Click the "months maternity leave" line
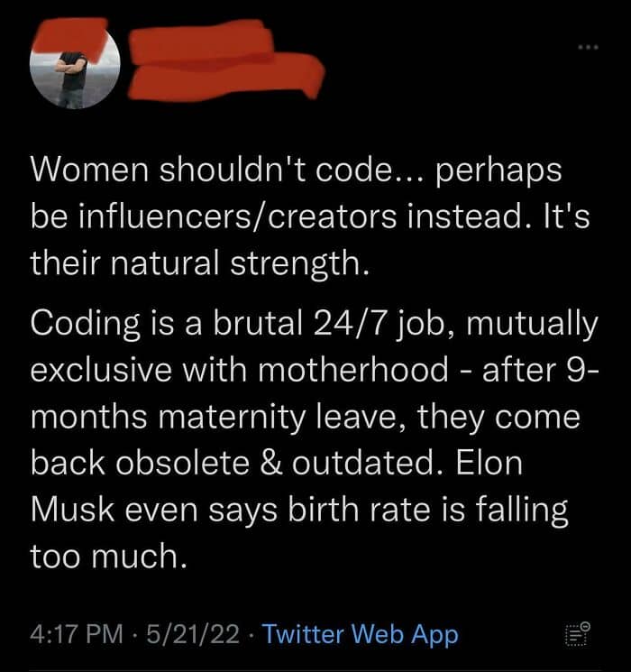The height and width of the screenshot is (672, 631). pyautogui.click(x=306, y=418)
